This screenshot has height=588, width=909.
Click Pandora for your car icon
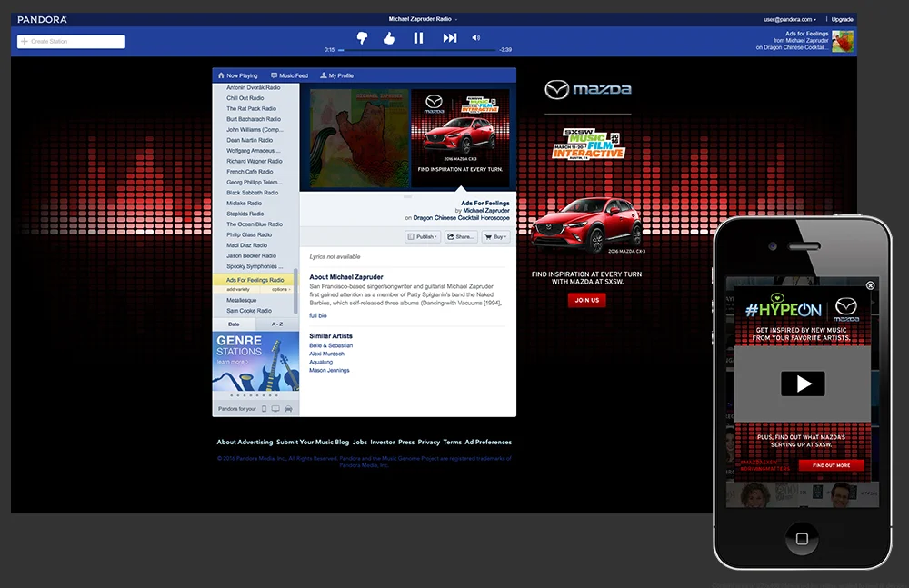(x=289, y=409)
